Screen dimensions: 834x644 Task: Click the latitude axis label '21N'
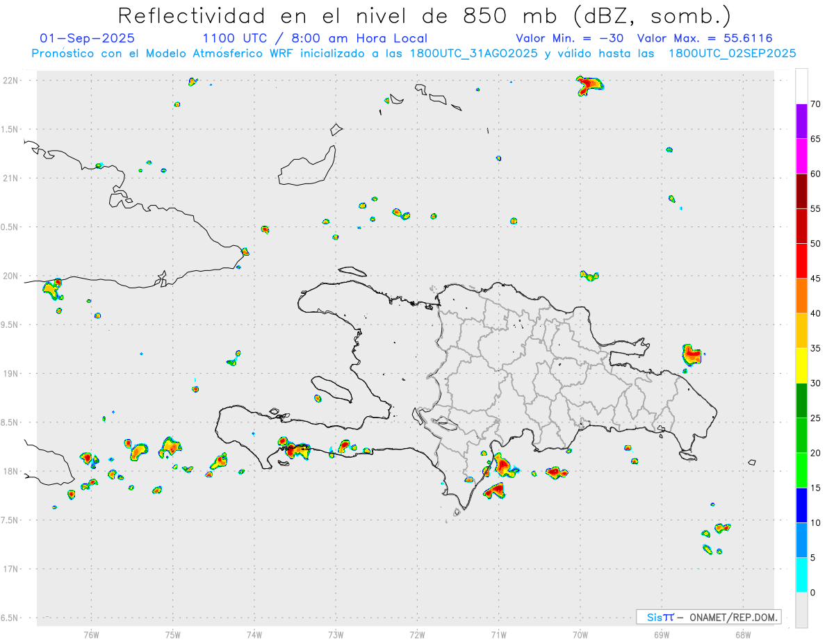12,178
